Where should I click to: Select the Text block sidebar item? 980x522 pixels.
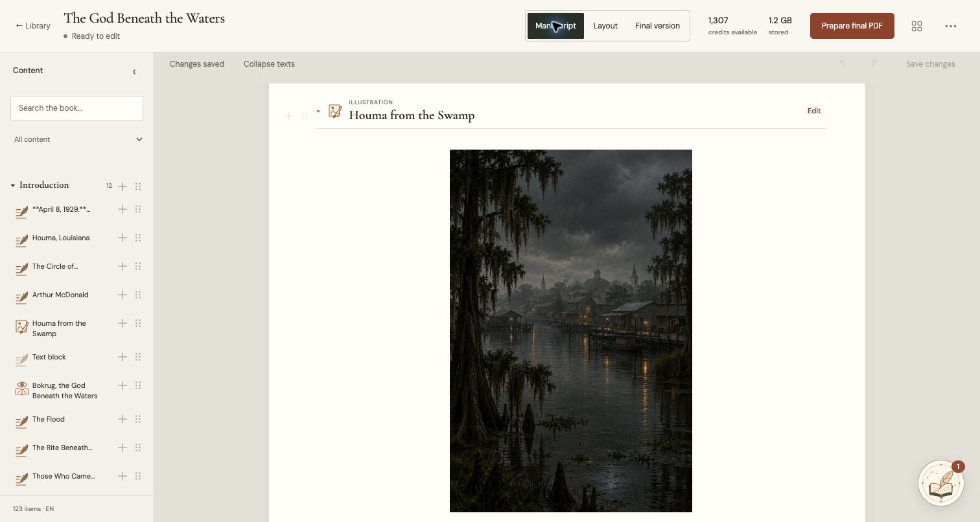click(49, 357)
